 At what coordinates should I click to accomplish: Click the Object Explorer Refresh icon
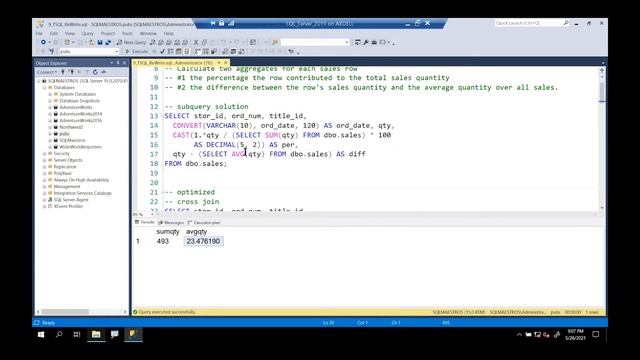coord(95,72)
